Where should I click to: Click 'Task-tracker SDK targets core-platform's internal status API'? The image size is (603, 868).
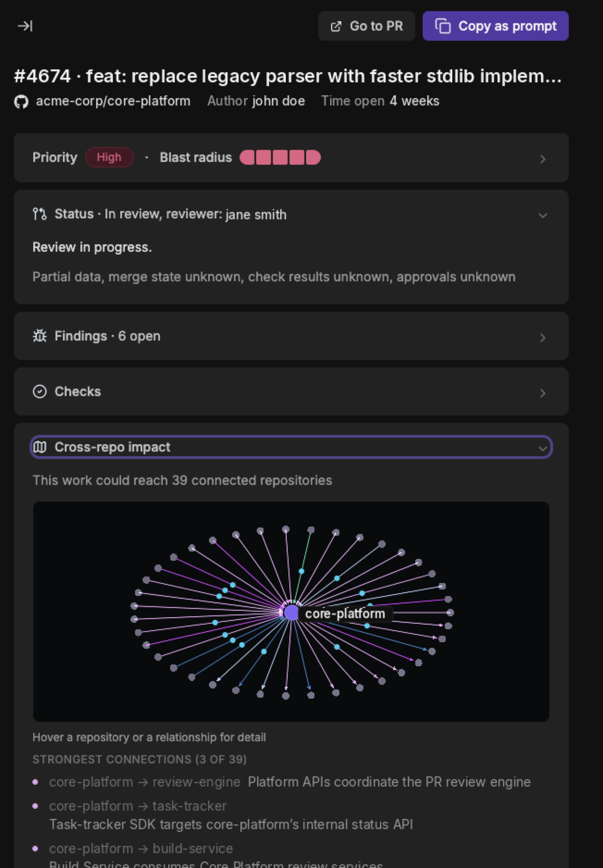pos(231,825)
